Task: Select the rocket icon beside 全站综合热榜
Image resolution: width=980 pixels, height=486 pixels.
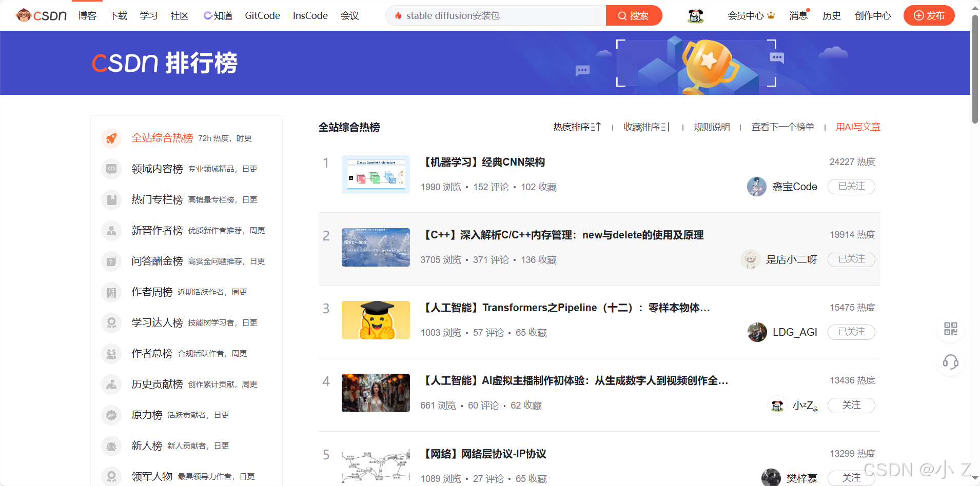Action: point(111,138)
